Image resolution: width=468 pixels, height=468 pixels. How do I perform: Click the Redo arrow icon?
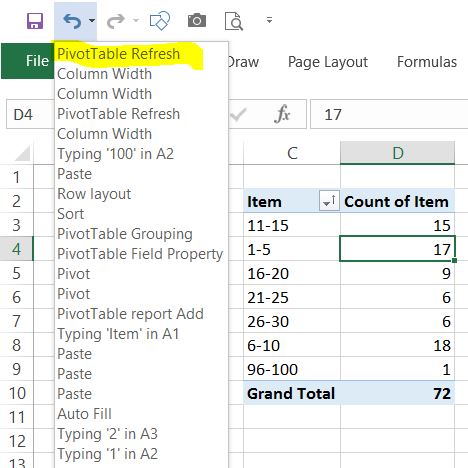click(x=115, y=21)
